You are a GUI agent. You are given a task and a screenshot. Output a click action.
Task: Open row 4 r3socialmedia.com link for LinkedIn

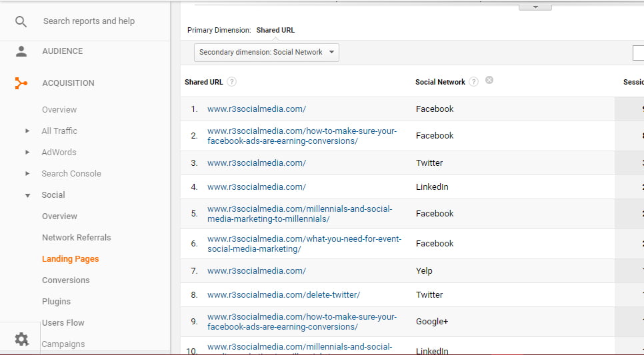click(257, 186)
